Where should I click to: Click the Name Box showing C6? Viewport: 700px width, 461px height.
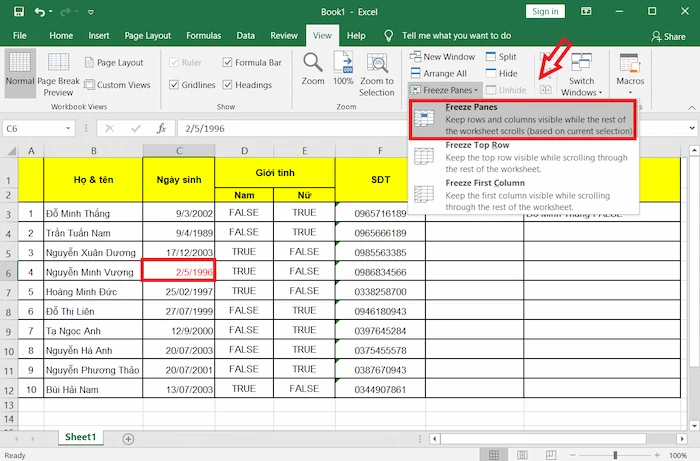[x=33, y=129]
